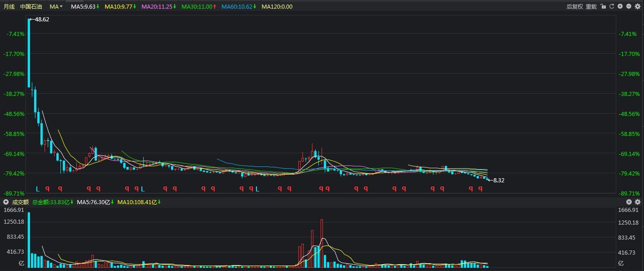The image size is (644, 271).
Task: Toggle the MA20 pink moving average label
Action: point(158,6)
